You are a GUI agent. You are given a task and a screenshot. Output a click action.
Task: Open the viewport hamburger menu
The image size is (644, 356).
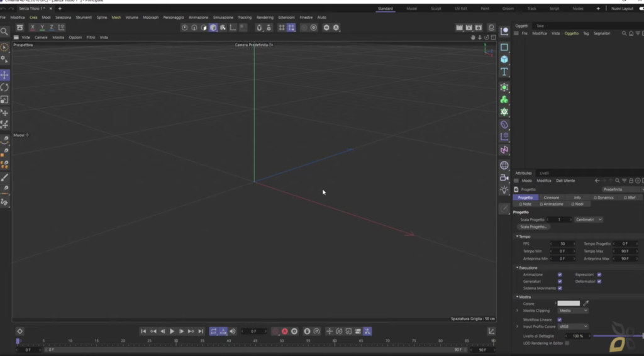point(16,37)
